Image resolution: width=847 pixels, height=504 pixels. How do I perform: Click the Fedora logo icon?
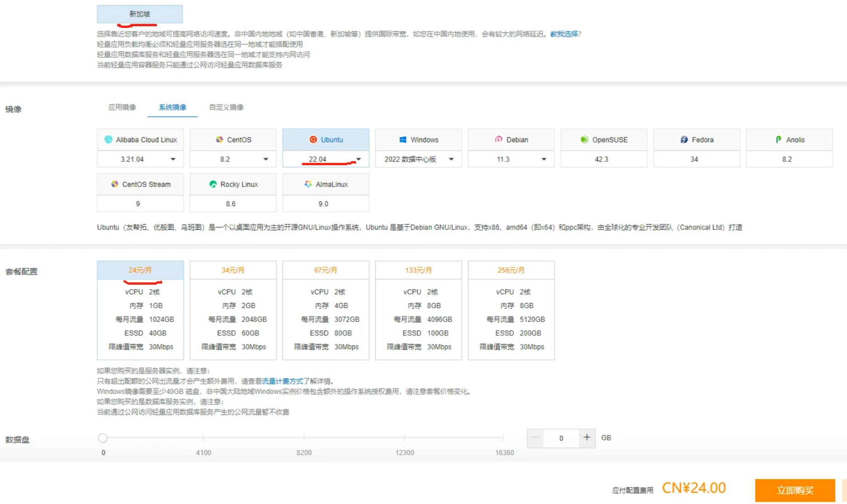(x=684, y=139)
